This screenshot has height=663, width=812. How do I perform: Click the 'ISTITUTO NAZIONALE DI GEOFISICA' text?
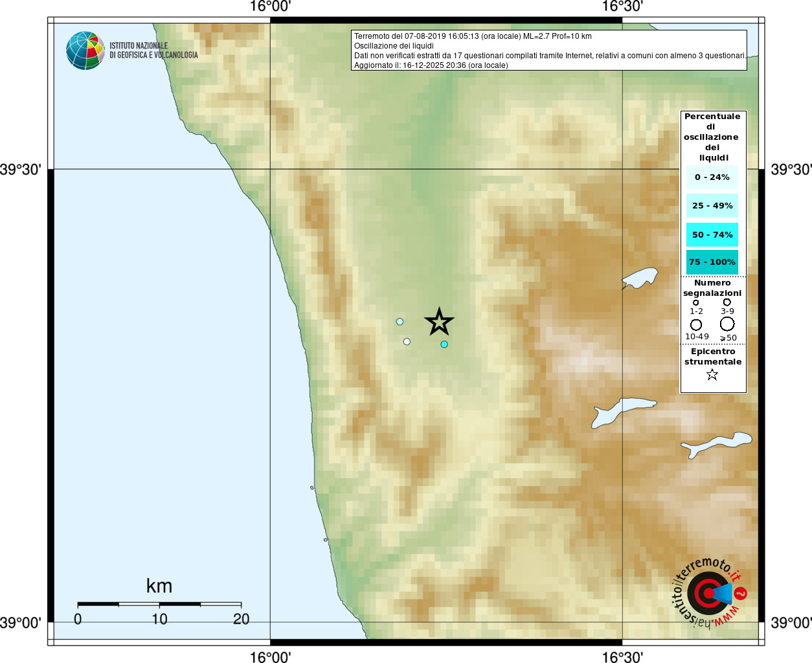pyautogui.click(x=153, y=51)
